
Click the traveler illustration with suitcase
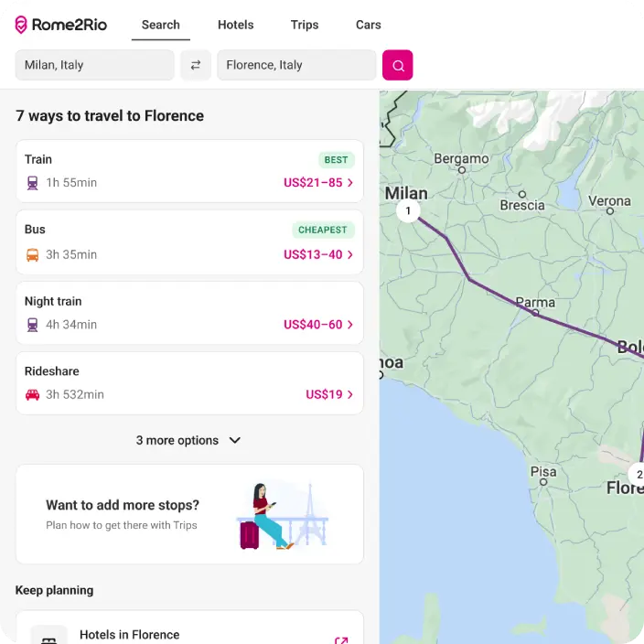point(283,516)
